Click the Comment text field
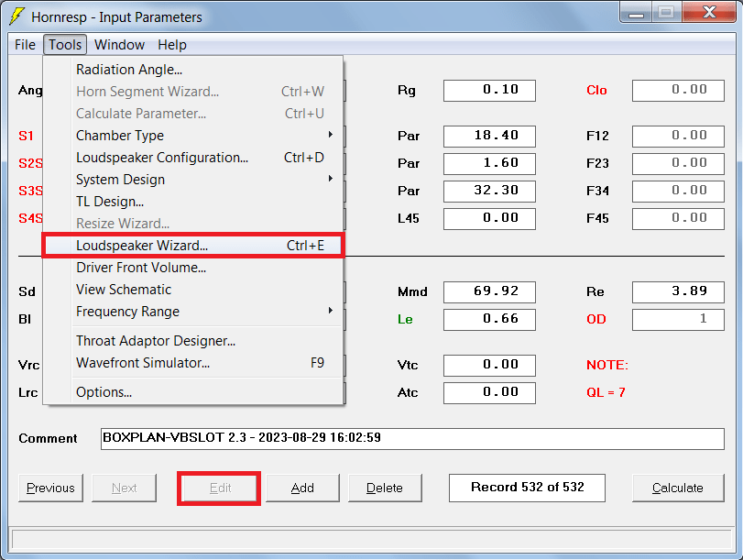The height and width of the screenshot is (560, 743). tap(412, 439)
